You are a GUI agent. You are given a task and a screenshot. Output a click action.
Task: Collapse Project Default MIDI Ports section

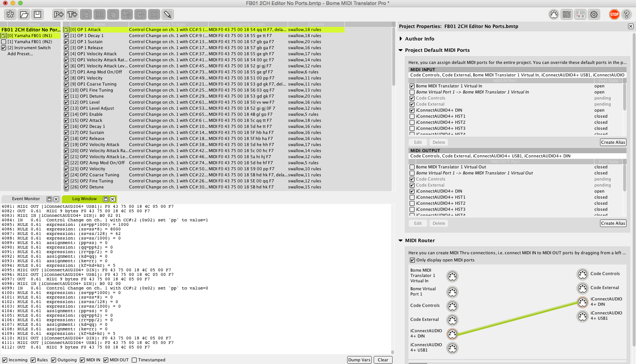tap(401, 50)
